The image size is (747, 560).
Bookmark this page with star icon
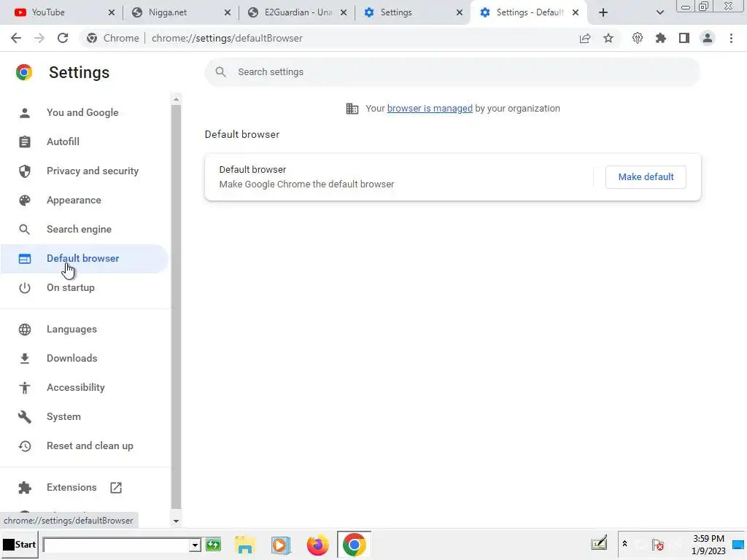tap(608, 38)
